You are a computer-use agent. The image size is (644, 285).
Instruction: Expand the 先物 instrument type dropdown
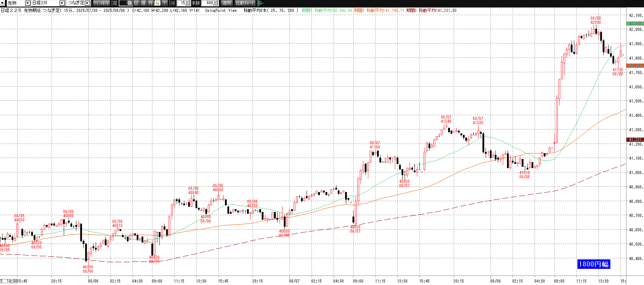click(28, 3)
